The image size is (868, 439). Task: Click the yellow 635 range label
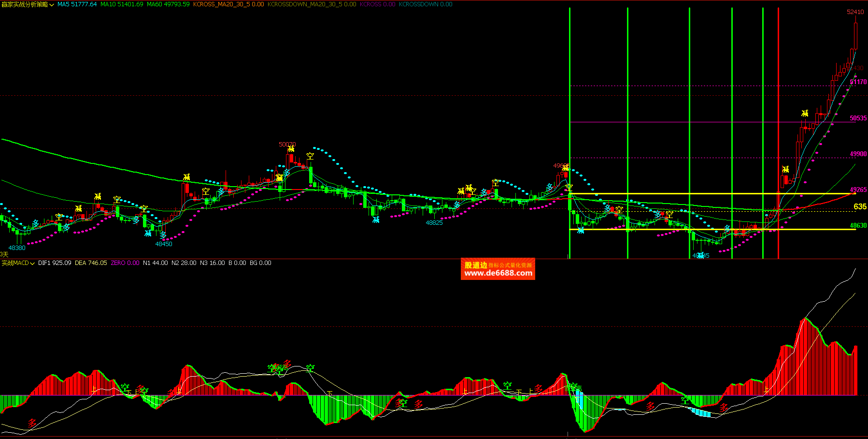tap(860, 206)
